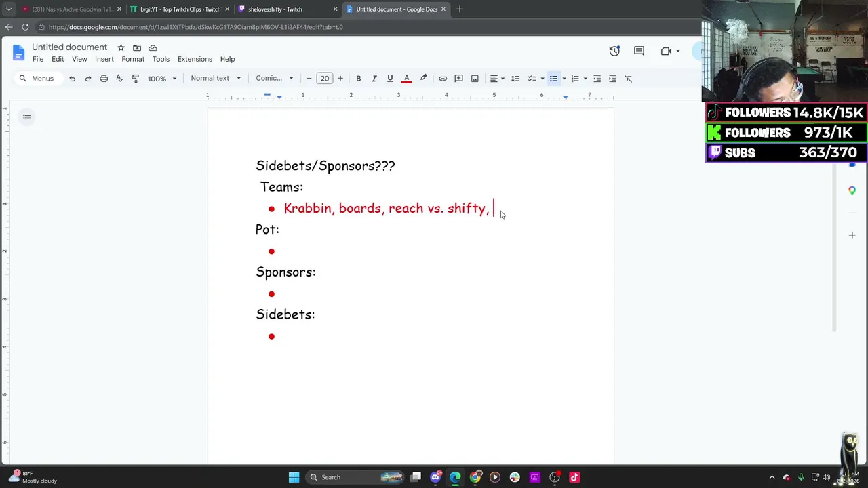Screen dimensions: 868x488
Task: Toggle the checklist button
Action: [x=532, y=79]
